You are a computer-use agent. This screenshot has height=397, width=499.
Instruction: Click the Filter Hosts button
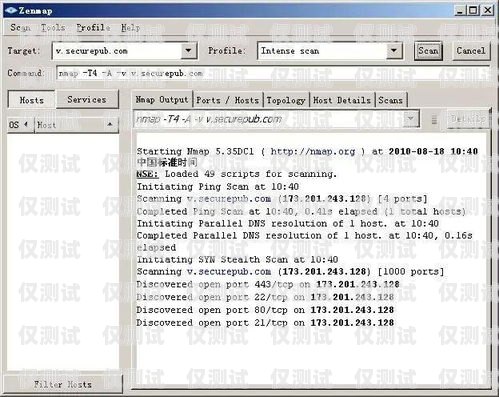coord(63,384)
